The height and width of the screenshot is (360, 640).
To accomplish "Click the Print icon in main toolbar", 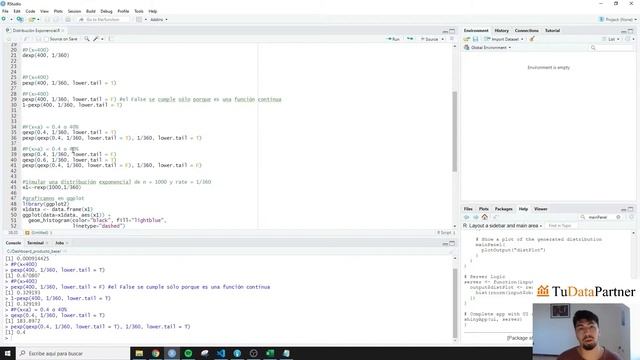I will pyautogui.click(x=68, y=19).
